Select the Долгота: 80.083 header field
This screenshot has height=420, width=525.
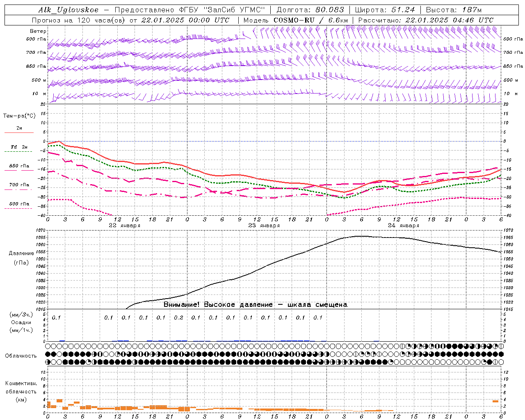310,10
